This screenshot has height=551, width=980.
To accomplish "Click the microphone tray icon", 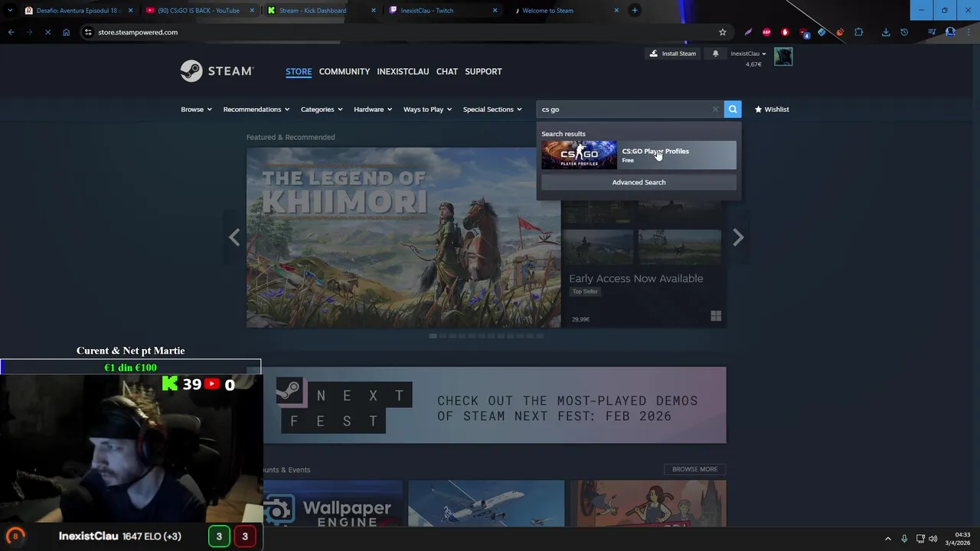I will click(x=904, y=539).
